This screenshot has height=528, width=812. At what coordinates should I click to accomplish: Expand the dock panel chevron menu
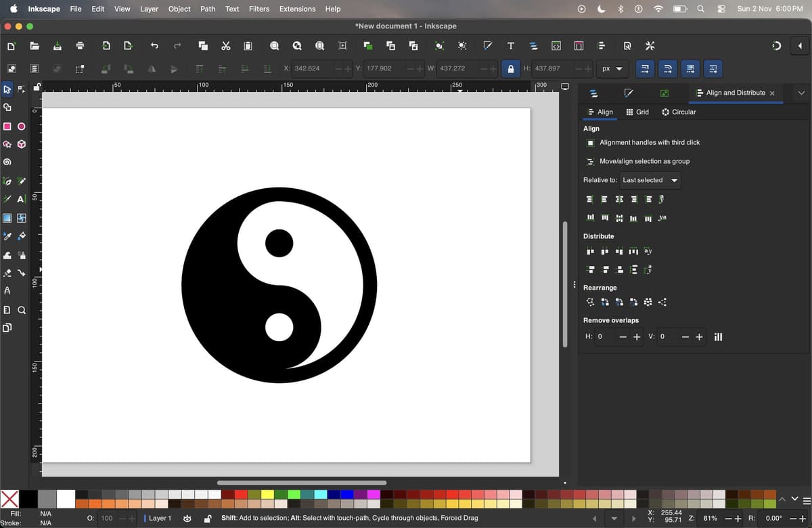[x=802, y=93]
